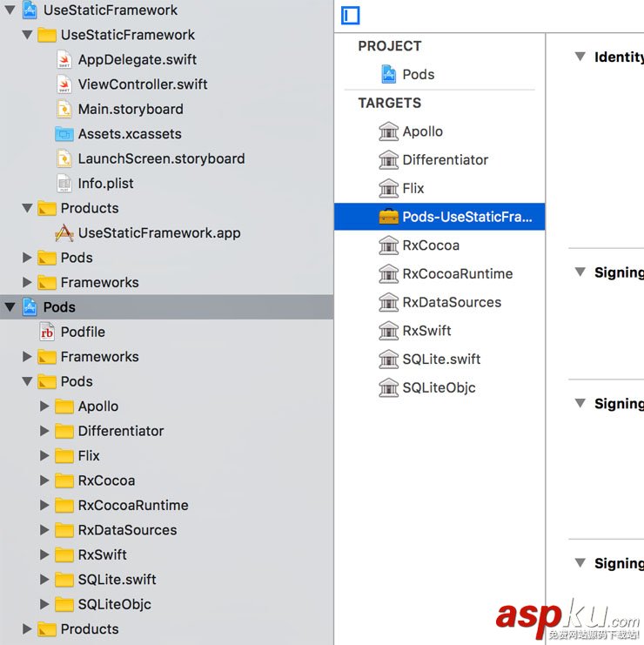Select Pods under PROJECT heading
The width and height of the screenshot is (644, 645).
419,75
